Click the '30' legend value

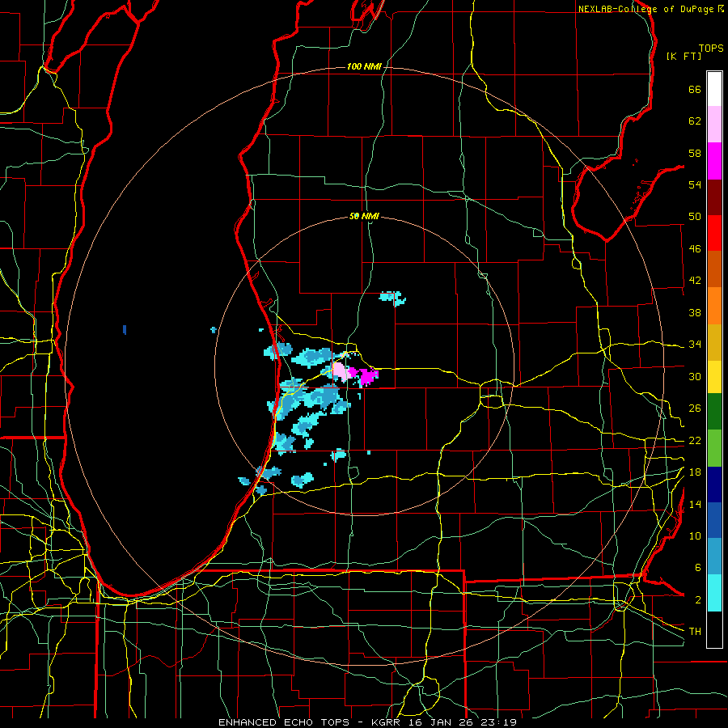tap(695, 376)
